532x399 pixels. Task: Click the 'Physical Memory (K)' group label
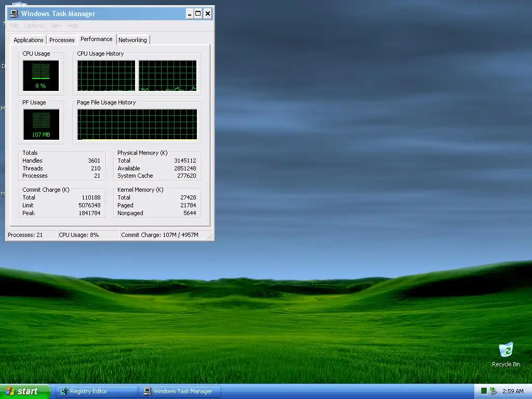click(x=142, y=153)
